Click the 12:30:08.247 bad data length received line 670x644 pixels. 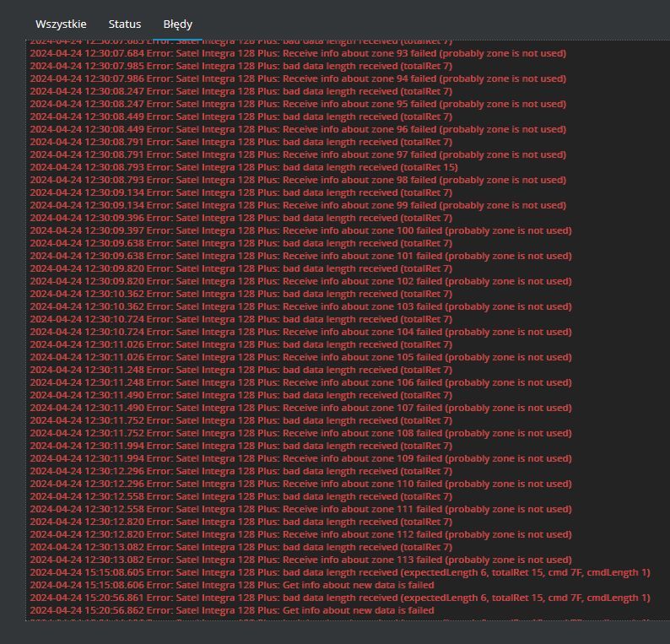click(x=241, y=91)
